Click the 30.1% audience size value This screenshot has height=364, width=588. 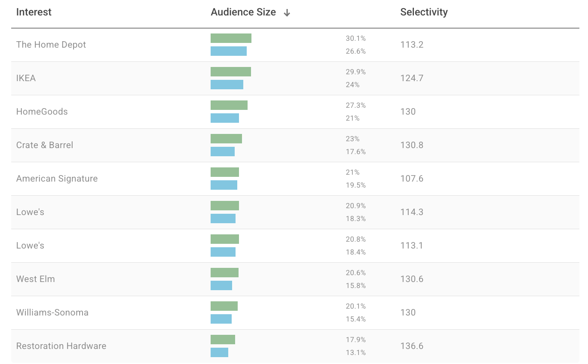coord(355,38)
